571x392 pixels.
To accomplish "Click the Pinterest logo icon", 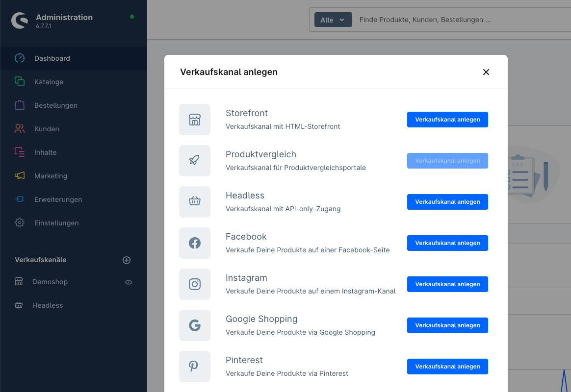I will pyautogui.click(x=195, y=367).
